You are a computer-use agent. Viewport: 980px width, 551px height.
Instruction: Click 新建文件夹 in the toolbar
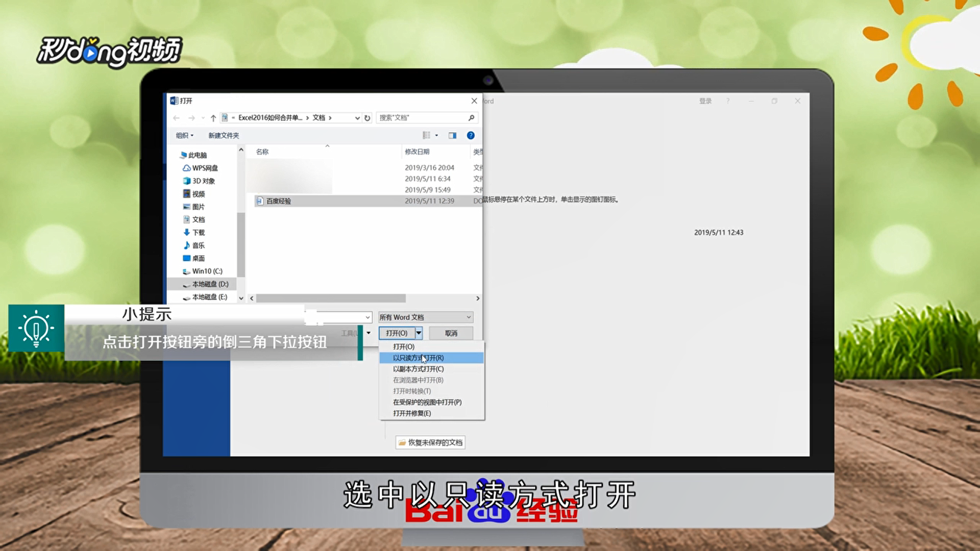click(x=224, y=135)
